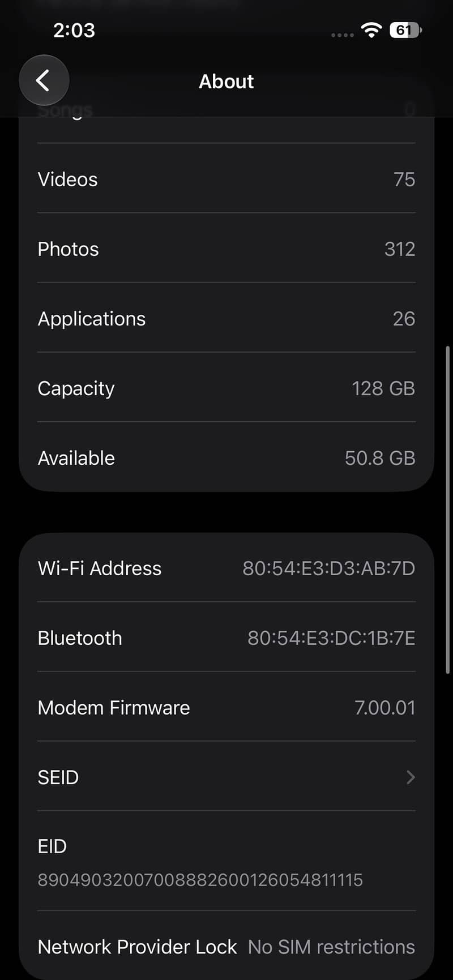Tap the Wi-Fi status icon
The width and height of the screenshot is (453, 980).
tap(371, 30)
